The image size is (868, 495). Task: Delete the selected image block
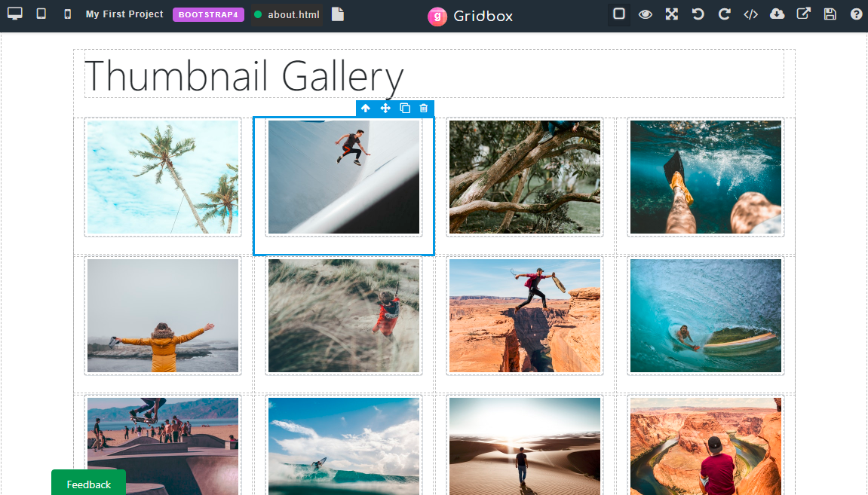click(423, 108)
